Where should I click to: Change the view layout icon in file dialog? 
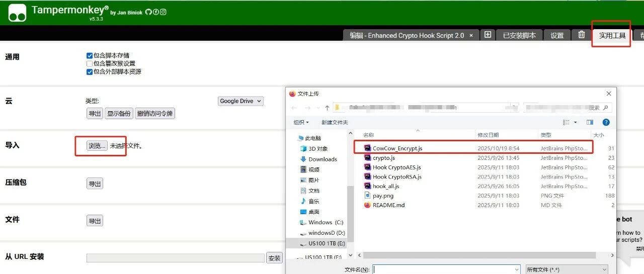(566, 122)
